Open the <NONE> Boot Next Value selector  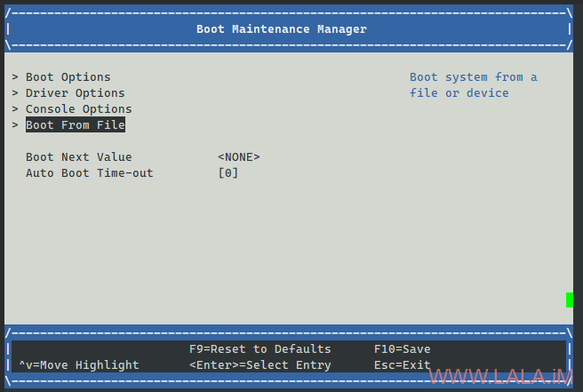point(239,157)
